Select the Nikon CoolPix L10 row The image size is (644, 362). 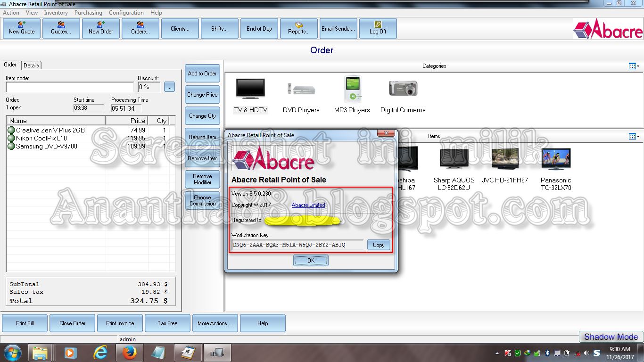point(91,138)
